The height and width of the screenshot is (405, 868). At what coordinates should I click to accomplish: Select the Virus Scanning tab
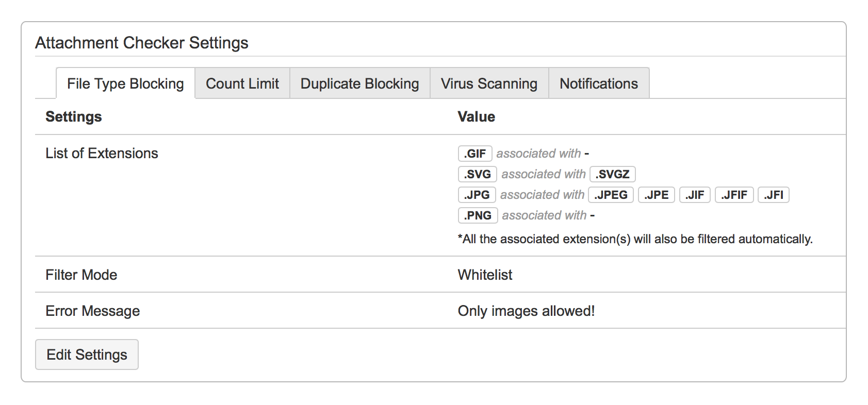coord(488,83)
